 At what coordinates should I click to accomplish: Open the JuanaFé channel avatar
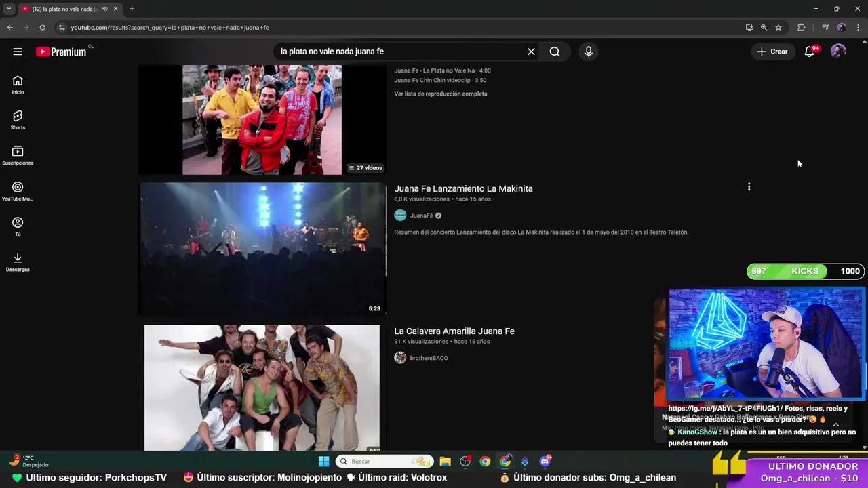click(400, 216)
